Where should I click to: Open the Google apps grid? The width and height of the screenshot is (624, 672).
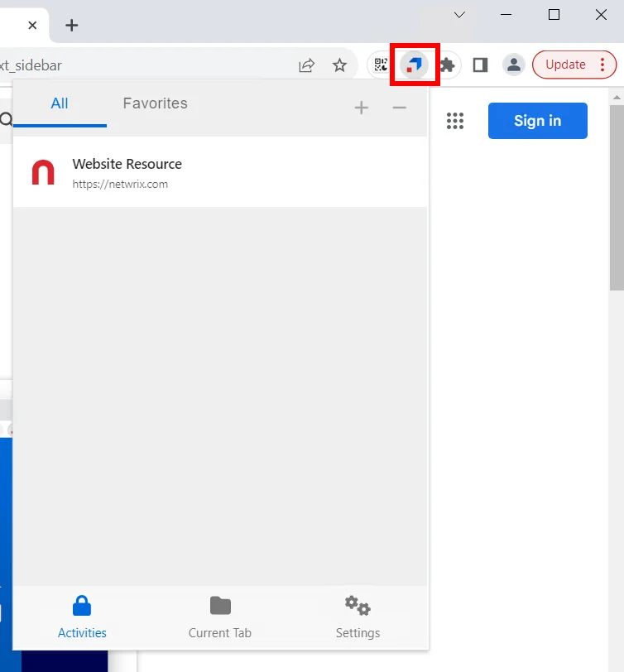(x=455, y=121)
